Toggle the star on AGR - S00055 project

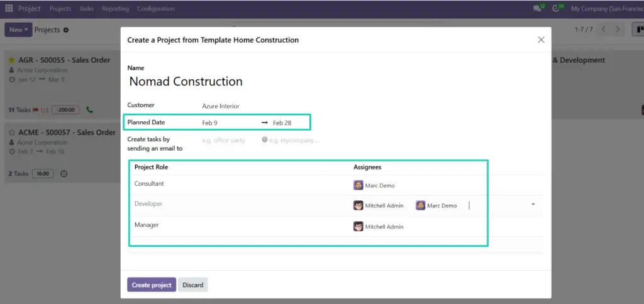point(11,60)
